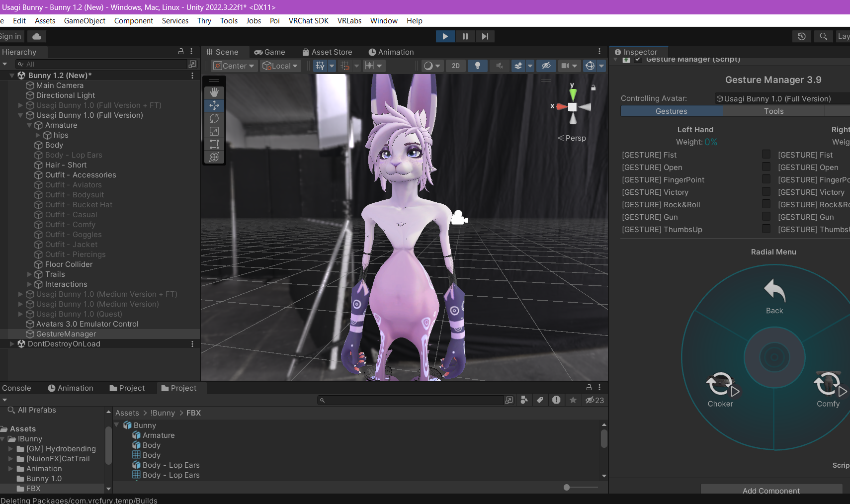Lock the scene gizmo rotation
This screenshot has height=504, width=850.
593,87
